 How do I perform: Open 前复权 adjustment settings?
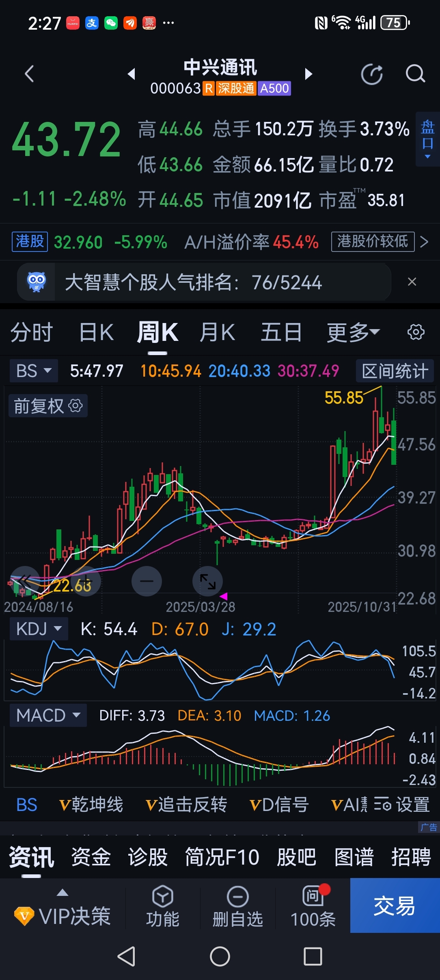[x=48, y=405]
